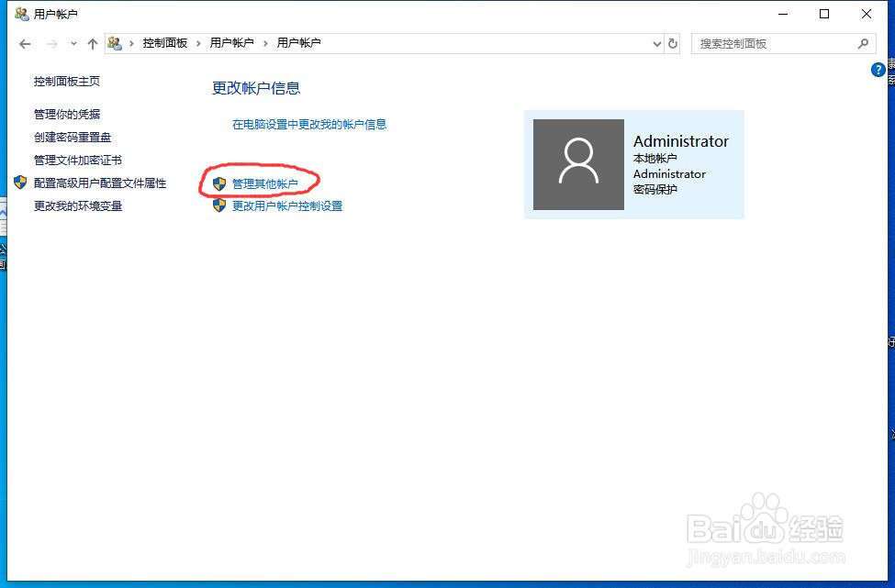
Task: Click the Administrator account avatar picture
Action: tap(577, 164)
